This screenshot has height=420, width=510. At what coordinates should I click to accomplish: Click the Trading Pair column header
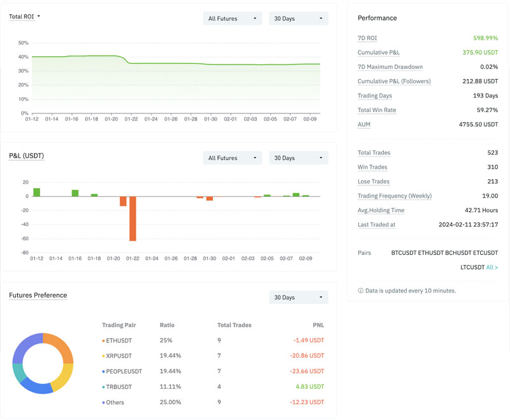(x=119, y=325)
